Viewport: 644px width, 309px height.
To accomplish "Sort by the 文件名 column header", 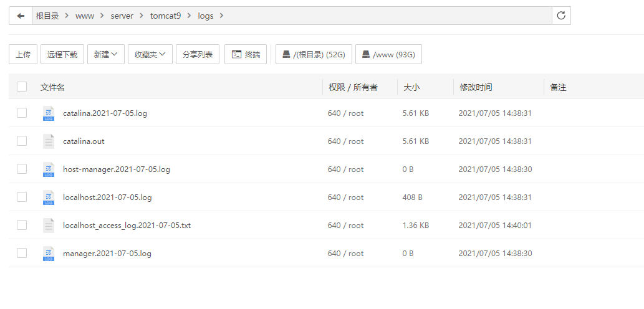I will tap(52, 87).
